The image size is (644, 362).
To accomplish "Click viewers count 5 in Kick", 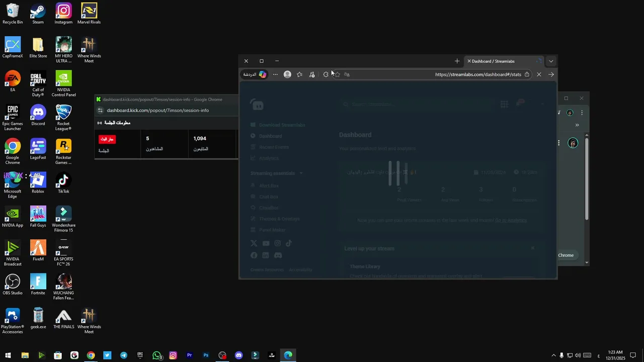I will pyautogui.click(x=147, y=139).
